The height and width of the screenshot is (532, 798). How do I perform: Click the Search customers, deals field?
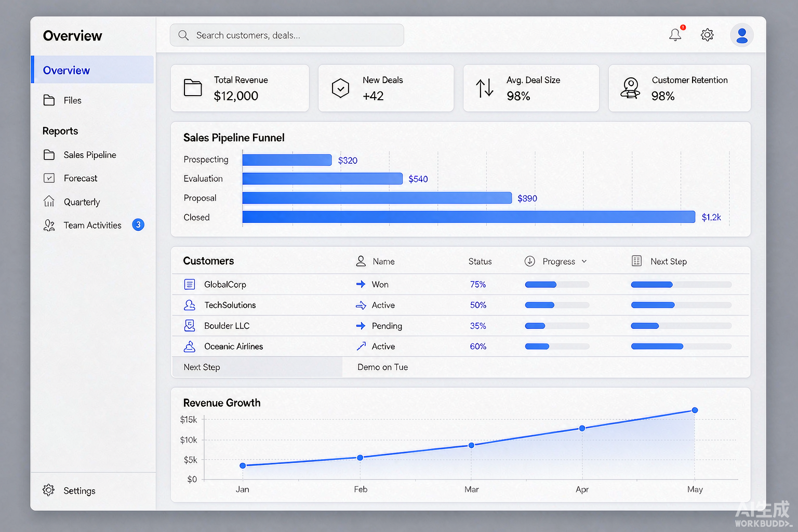pos(287,35)
